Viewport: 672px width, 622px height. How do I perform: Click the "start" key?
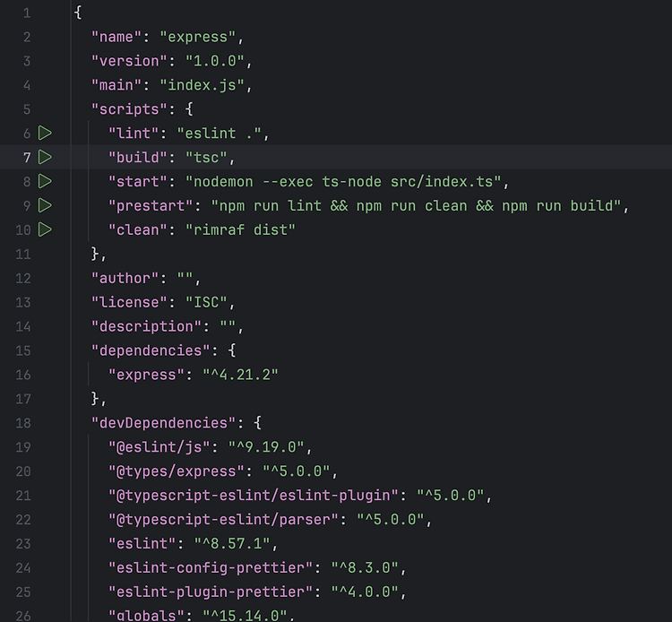(x=138, y=181)
